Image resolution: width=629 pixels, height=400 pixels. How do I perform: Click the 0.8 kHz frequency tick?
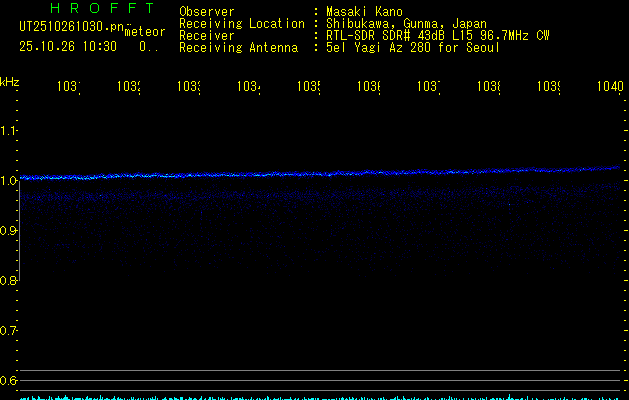(9, 281)
